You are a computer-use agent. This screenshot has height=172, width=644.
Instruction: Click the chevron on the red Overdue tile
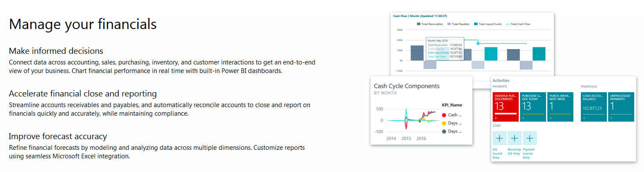(x=496, y=118)
